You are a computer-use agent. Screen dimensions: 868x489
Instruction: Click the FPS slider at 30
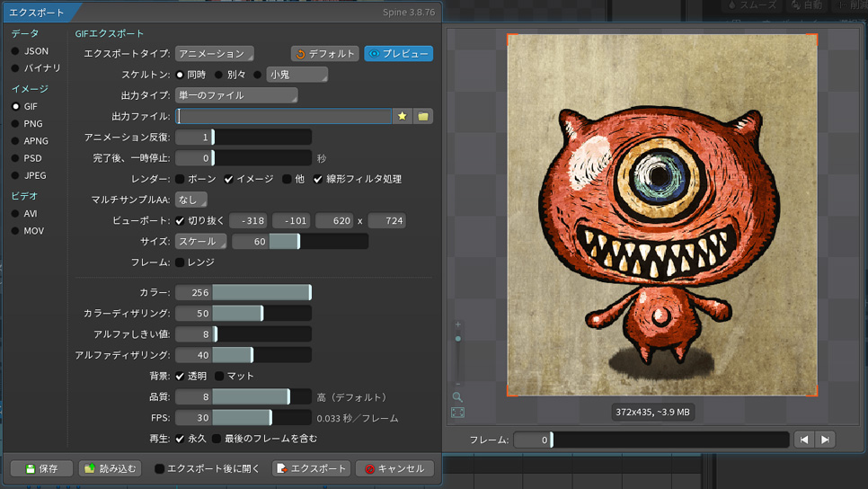tap(244, 418)
